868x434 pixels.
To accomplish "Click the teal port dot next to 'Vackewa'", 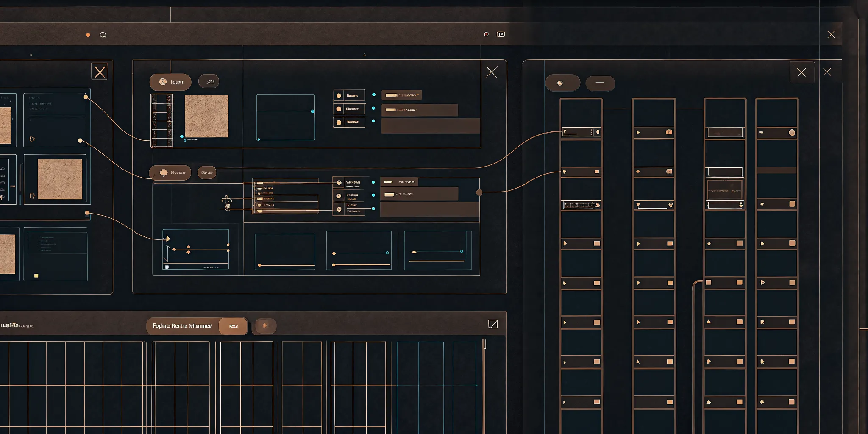I will coord(373,182).
